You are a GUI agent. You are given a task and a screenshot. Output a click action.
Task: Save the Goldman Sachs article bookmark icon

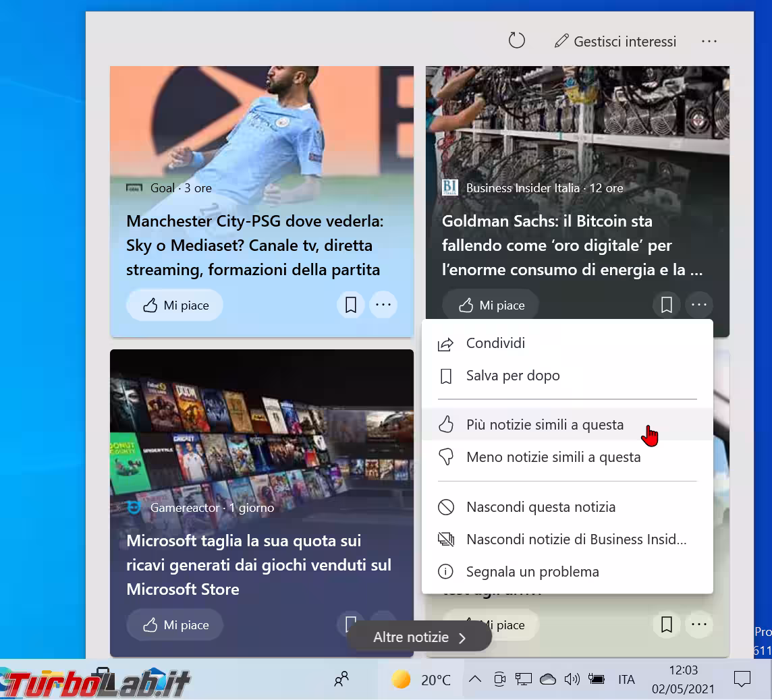[x=666, y=305]
